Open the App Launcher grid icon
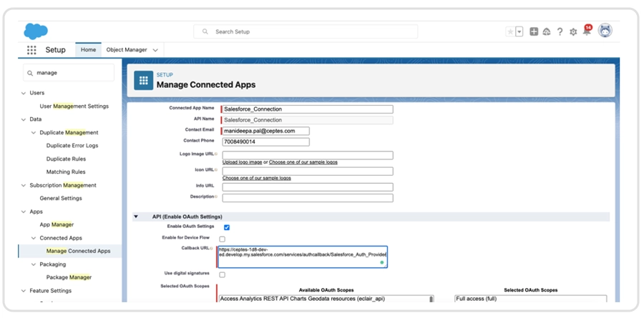The image size is (644, 318). pyautogui.click(x=31, y=50)
